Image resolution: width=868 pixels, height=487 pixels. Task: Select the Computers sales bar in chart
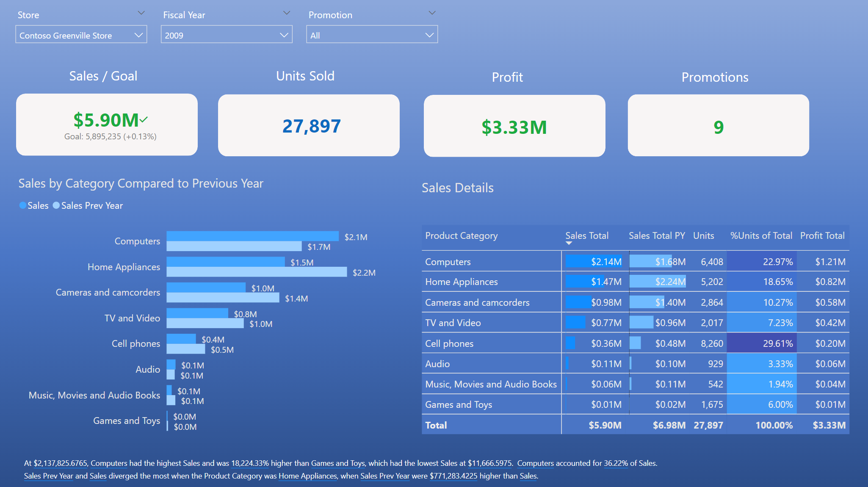click(252, 236)
